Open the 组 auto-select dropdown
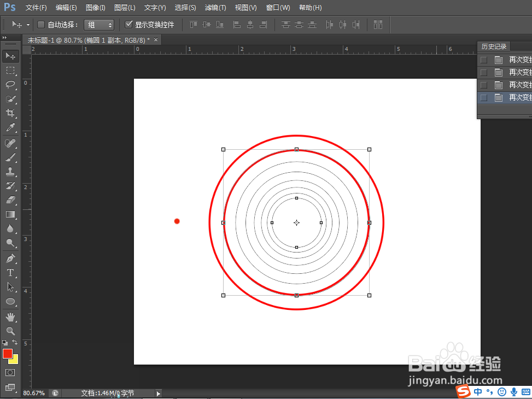This screenshot has width=532, height=399. coord(99,25)
